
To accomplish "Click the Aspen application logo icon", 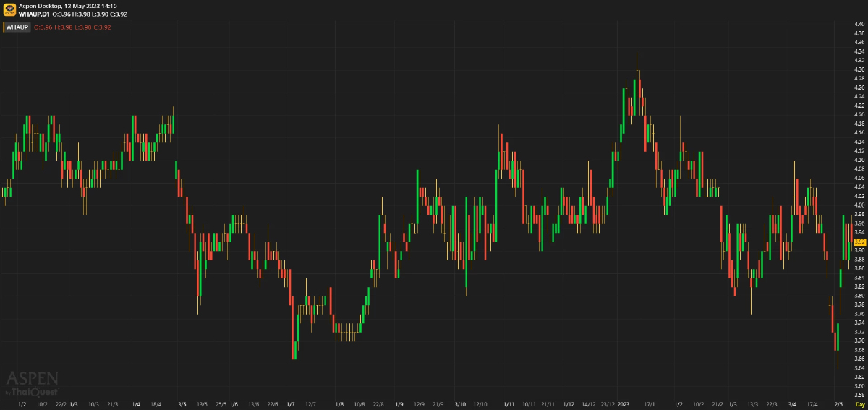I will coord(9,9).
